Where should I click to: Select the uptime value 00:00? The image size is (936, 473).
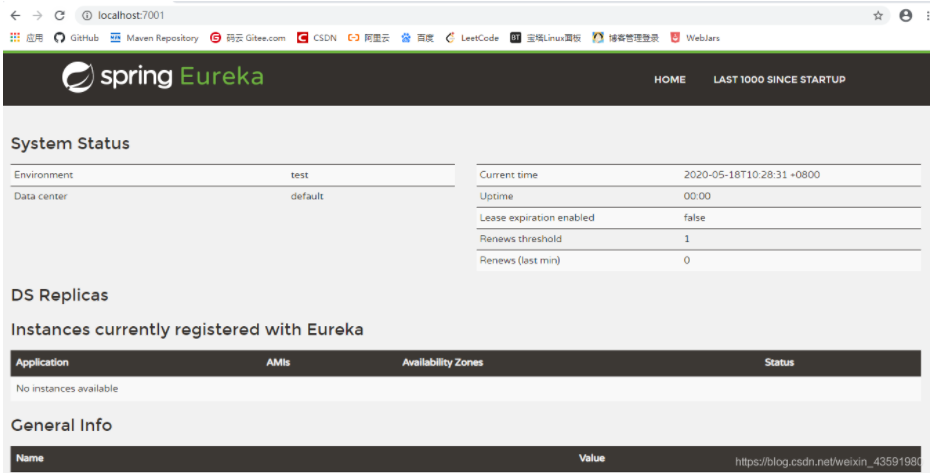[697, 196]
